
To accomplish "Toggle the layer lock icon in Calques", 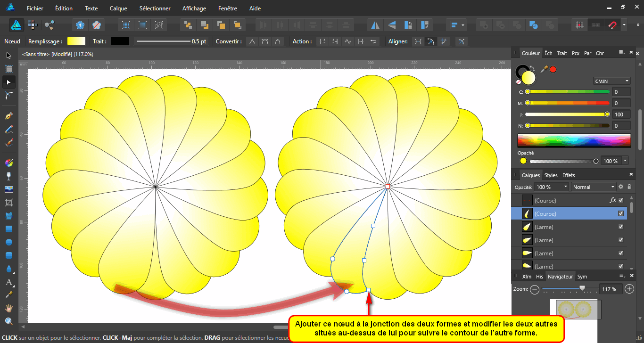I will pyautogui.click(x=629, y=187).
